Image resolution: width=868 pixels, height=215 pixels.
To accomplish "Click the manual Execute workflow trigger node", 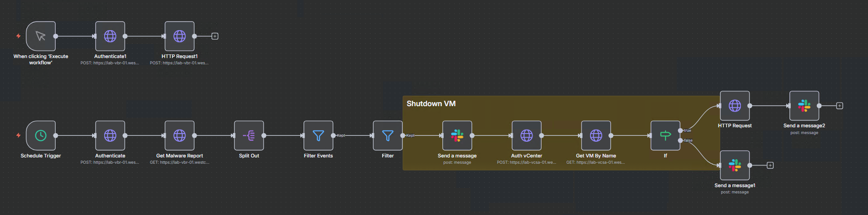I will (41, 36).
